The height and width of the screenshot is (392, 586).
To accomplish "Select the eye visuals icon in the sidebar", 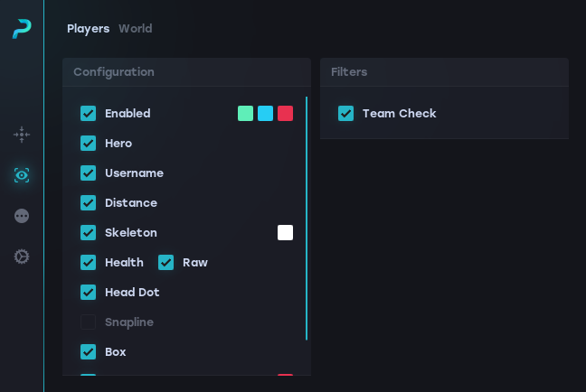I will (22, 175).
